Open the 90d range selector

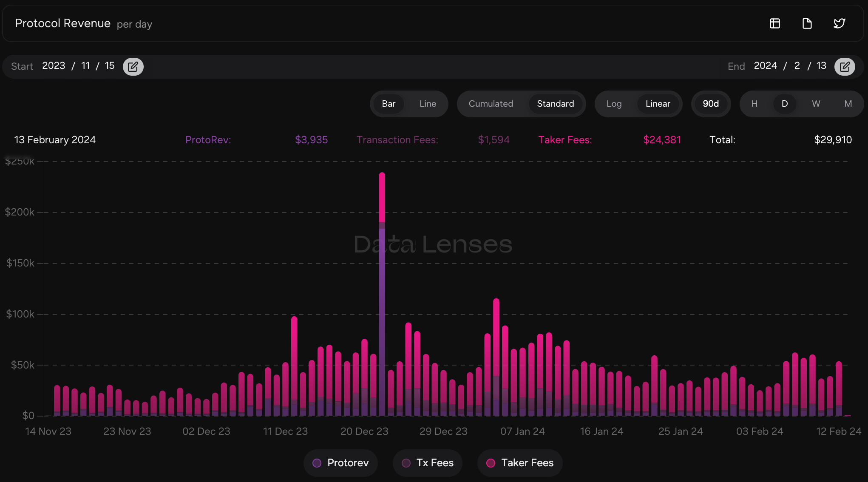click(x=711, y=104)
